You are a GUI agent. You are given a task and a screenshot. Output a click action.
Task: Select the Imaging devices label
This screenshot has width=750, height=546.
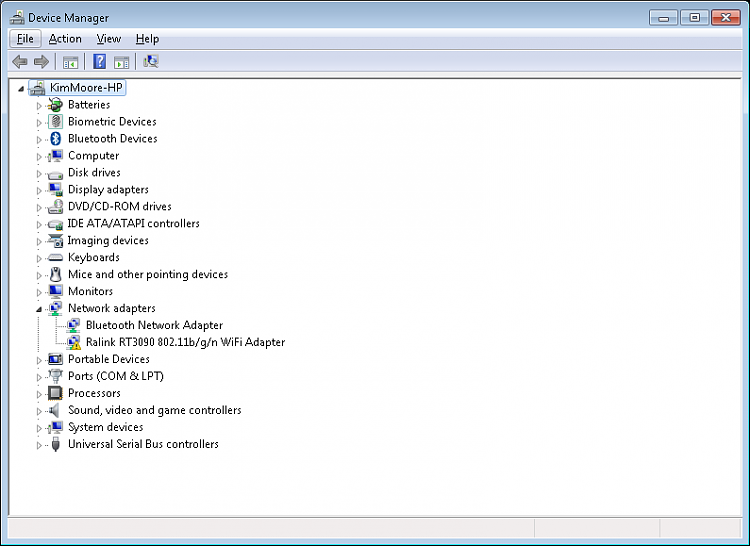[108, 240]
